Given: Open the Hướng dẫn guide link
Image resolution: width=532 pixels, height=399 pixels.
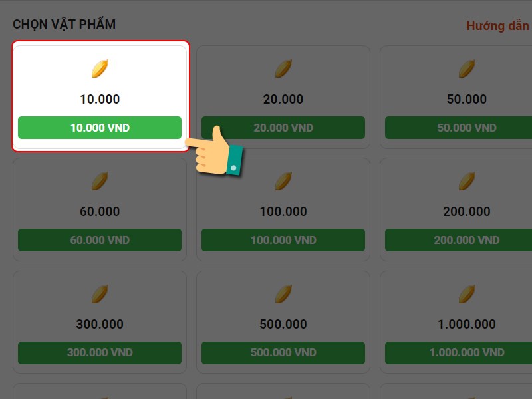Looking at the screenshot, I should [x=497, y=26].
